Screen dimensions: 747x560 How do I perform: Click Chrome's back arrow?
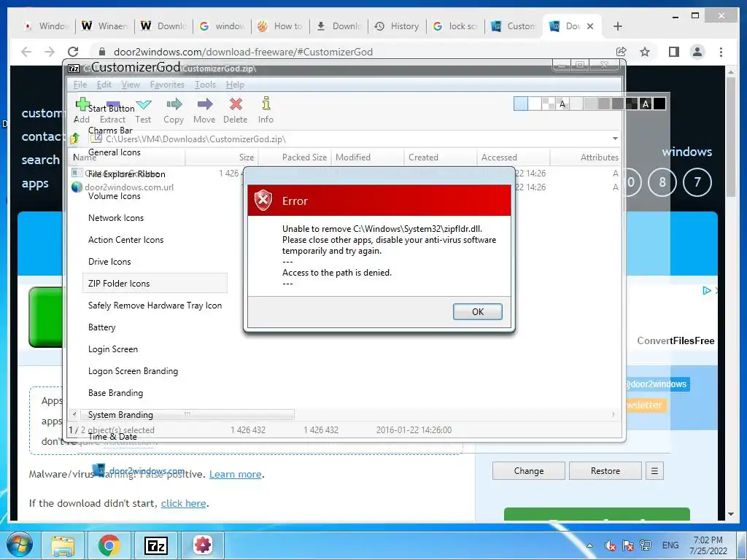[26, 52]
